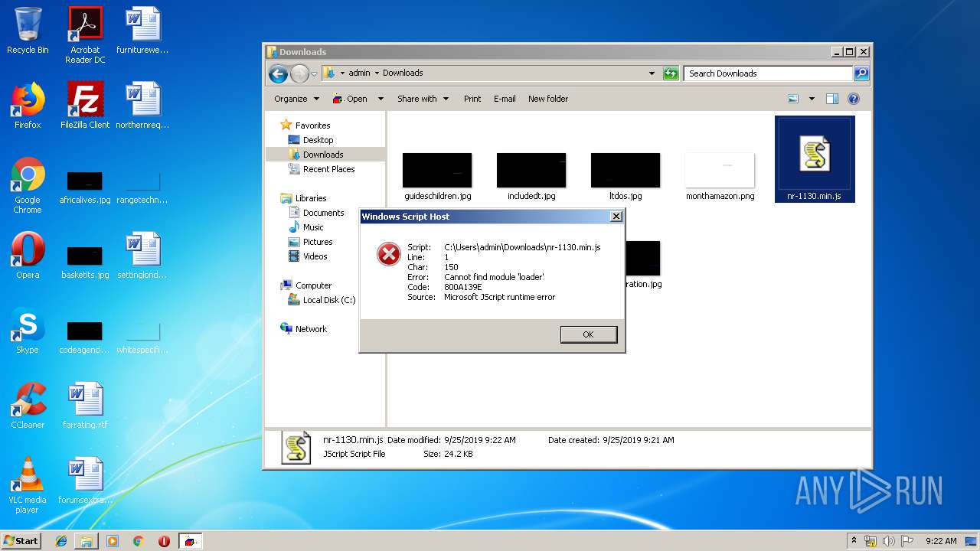The image size is (980, 551).
Task: Open recent pages dropdown arrow
Action: pyautogui.click(x=314, y=74)
